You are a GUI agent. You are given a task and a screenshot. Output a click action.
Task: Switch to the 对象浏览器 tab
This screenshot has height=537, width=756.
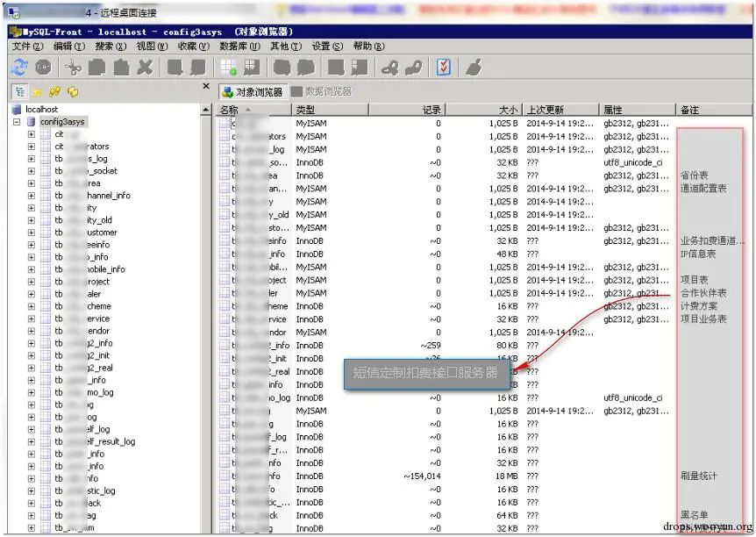(x=253, y=91)
